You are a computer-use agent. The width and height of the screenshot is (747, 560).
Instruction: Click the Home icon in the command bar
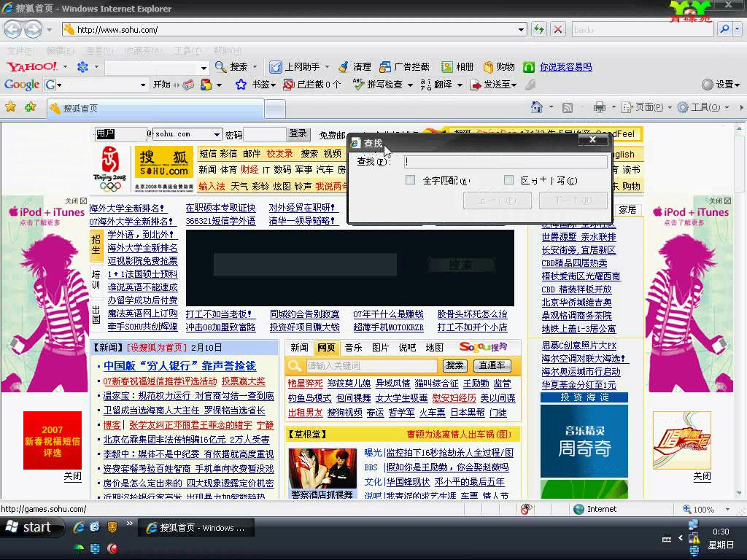536,108
